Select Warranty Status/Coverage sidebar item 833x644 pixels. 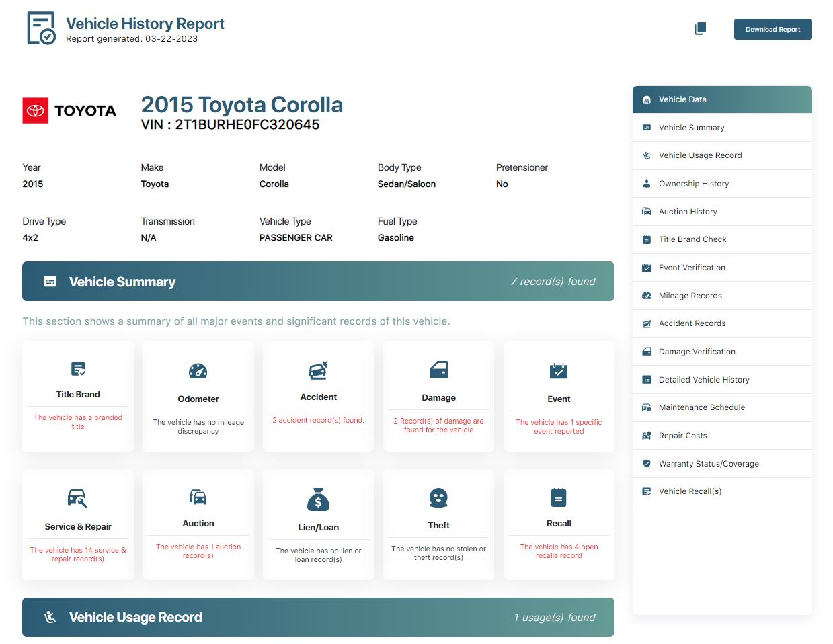click(722, 464)
